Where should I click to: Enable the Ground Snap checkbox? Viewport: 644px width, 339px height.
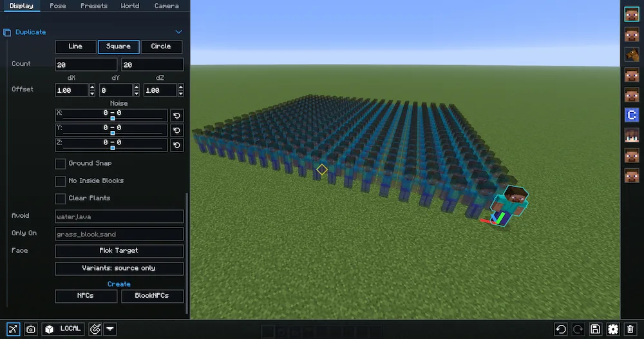61,164
